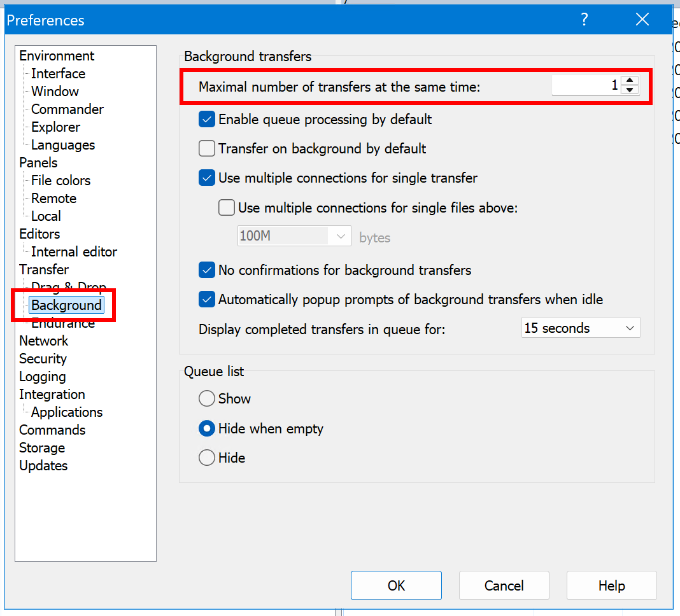
Task: Choose Hide when empty radio option
Action: (x=207, y=429)
